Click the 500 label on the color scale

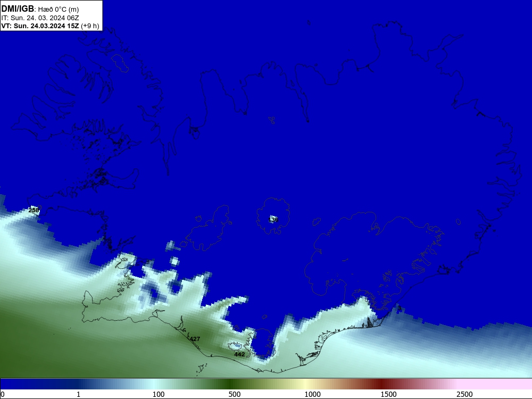coord(235,394)
